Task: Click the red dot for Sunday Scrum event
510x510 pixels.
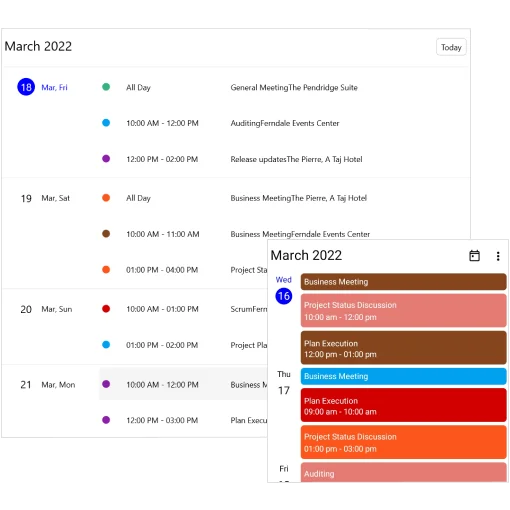Action: [106, 309]
